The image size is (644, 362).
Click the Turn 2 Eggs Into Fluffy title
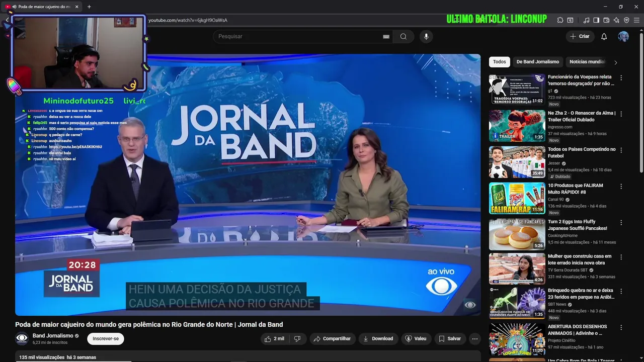578,225
